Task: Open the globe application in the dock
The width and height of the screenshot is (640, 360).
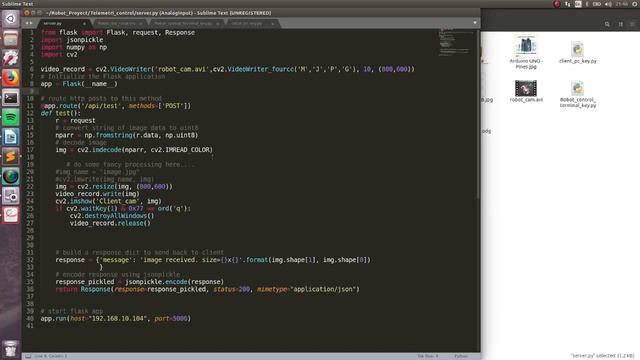Action: (11, 176)
